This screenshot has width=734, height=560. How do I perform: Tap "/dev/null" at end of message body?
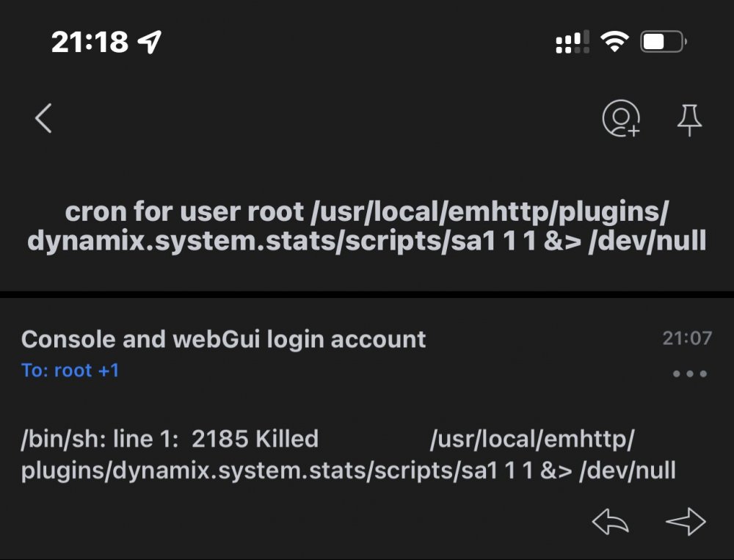coord(628,471)
